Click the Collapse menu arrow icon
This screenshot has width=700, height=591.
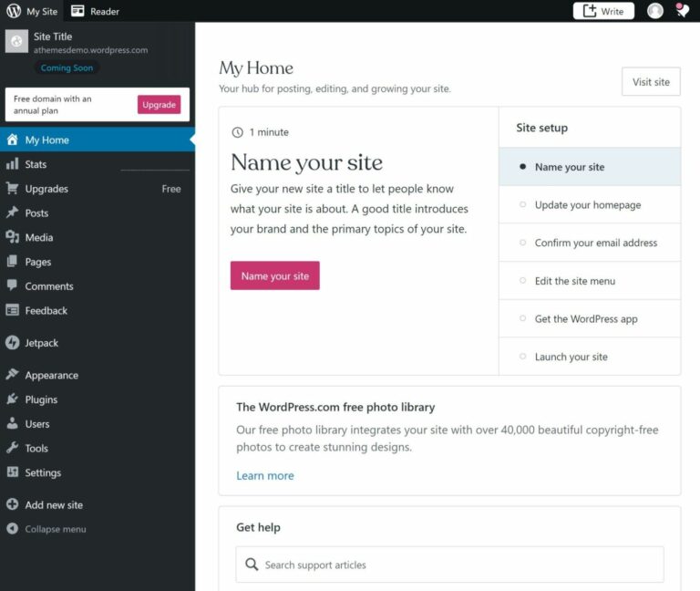tap(13, 528)
